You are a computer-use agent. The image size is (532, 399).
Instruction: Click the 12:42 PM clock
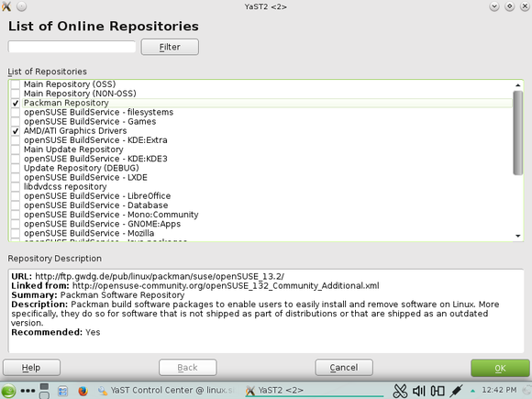499,390
